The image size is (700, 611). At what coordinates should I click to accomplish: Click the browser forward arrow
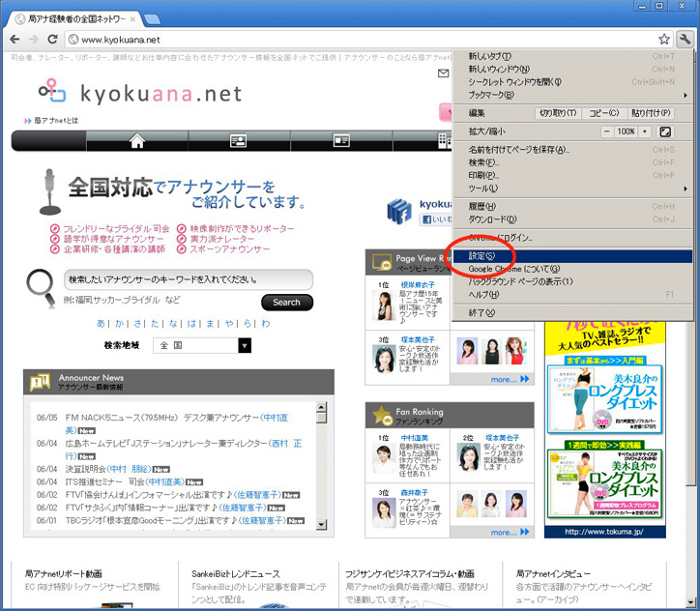pyautogui.click(x=34, y=40)
